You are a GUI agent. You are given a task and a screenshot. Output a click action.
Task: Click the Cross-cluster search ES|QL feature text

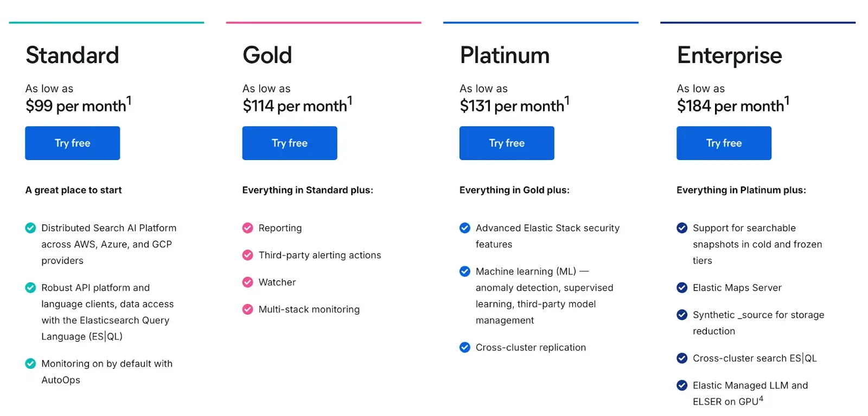754,358
